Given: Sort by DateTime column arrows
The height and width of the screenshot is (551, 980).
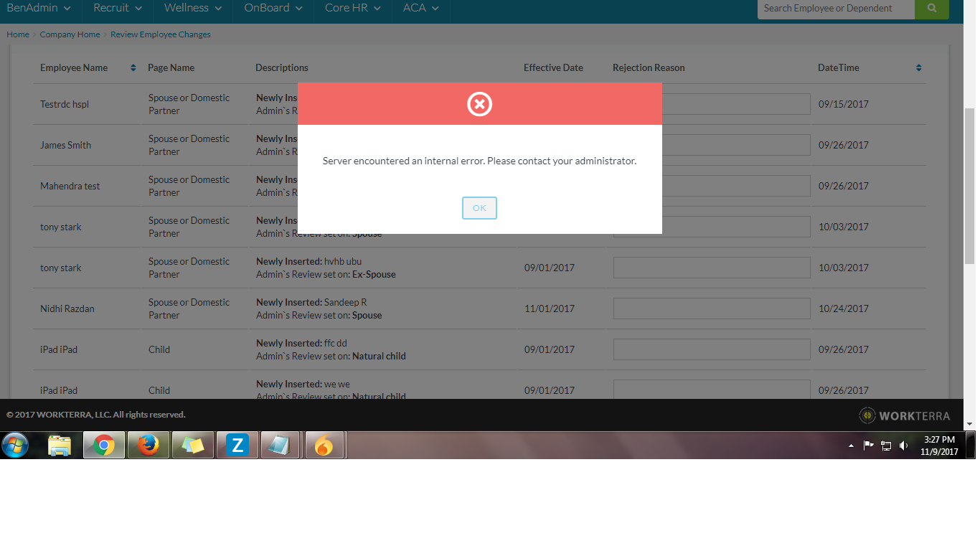Looking at the screenshot, I should click(x=919, y=68).
